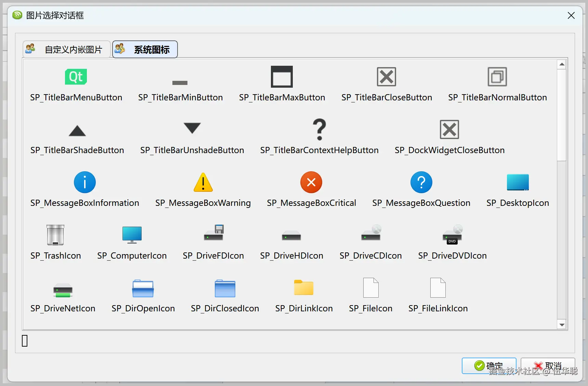Pick the SP_DriveFDIcon floppy drive icon
Screen dimensions: 588x386
214,233
